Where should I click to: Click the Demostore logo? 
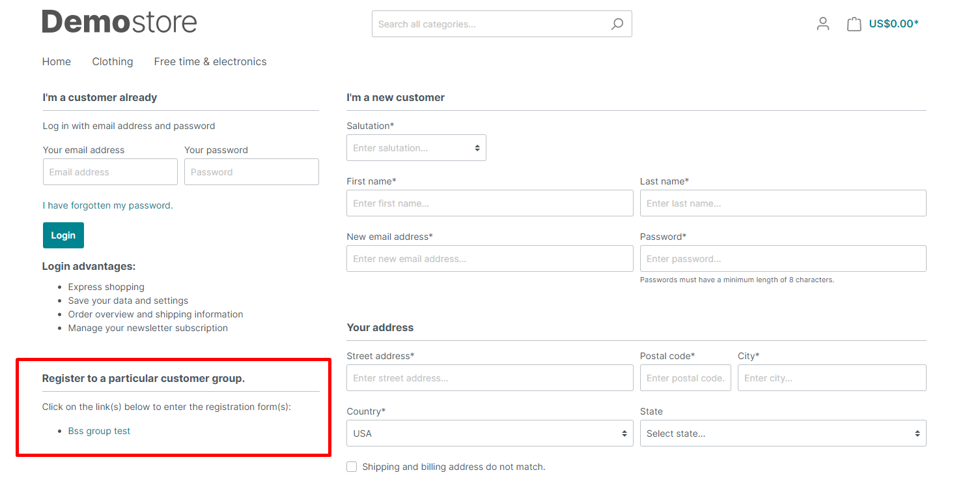pyautogui.click(x=120, y=22)
